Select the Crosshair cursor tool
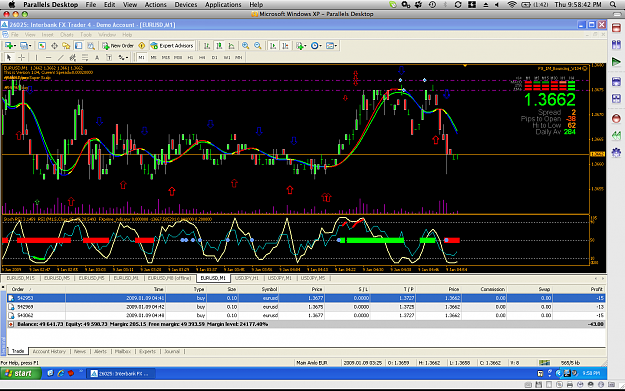Viewport: 625px width, 391px height. 22,57
